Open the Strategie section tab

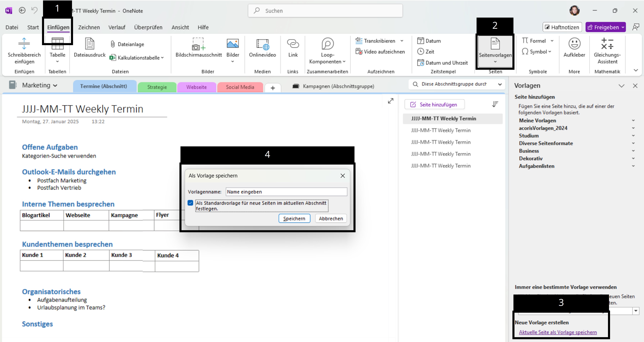click(157, 87)
